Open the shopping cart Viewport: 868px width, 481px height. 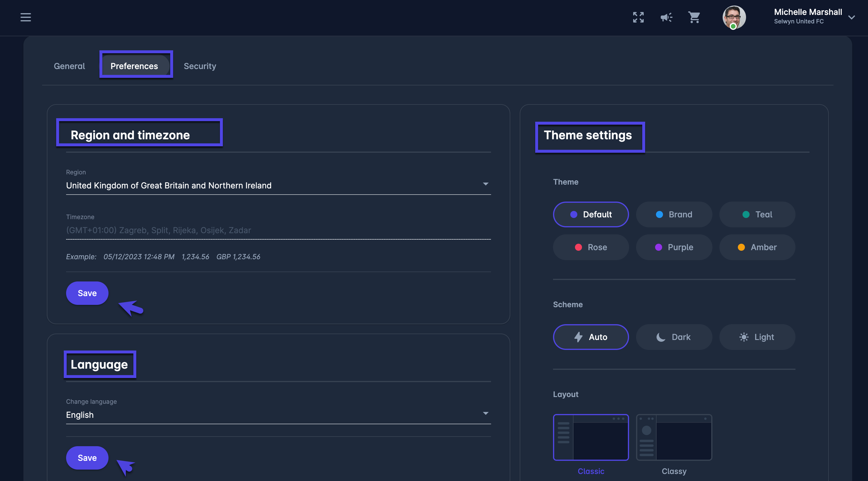[694, 17]
